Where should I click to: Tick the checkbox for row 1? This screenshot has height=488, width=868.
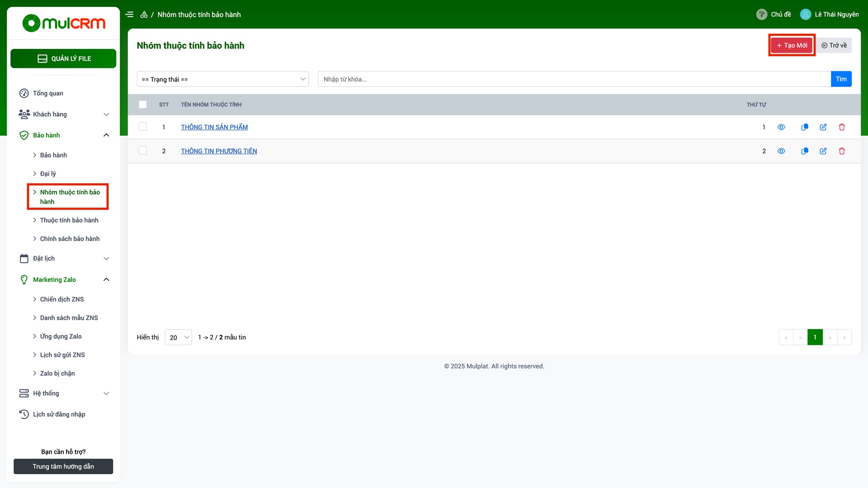143,127
